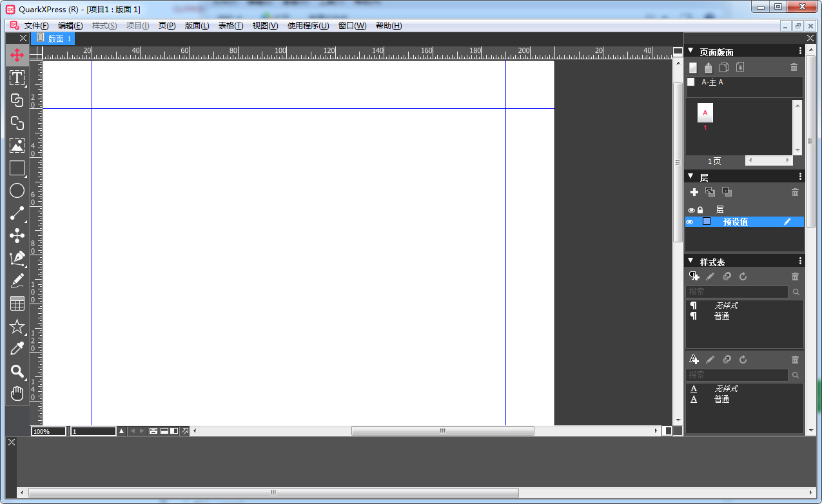Select the Picture Content tool

(17, 146)
